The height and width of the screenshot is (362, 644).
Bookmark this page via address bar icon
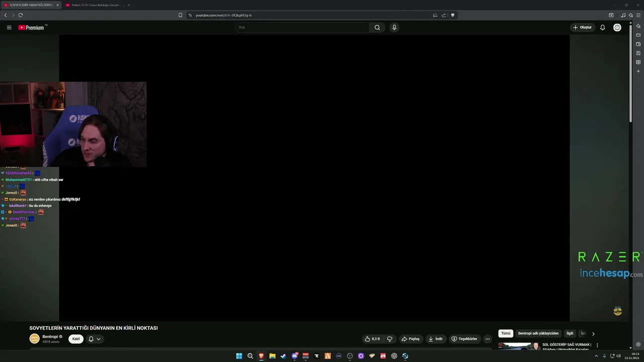coord(180,15)
